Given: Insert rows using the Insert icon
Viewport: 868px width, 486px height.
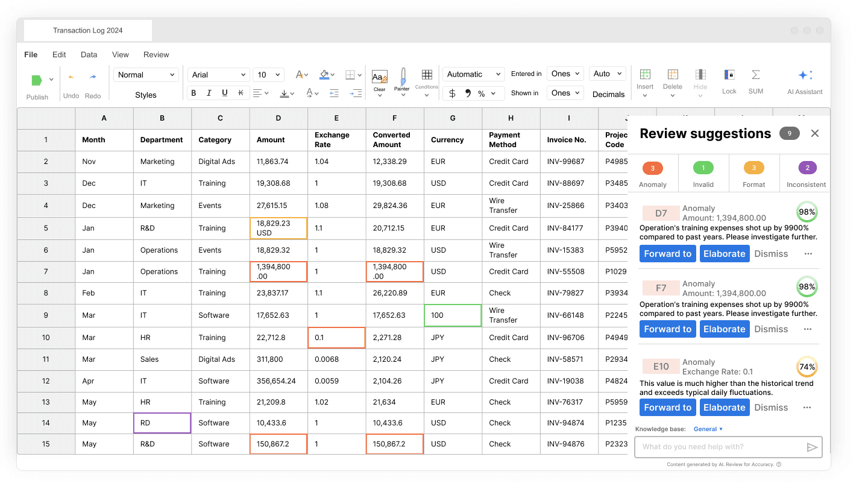Looking at the screenshot, I should click(645, 75).
